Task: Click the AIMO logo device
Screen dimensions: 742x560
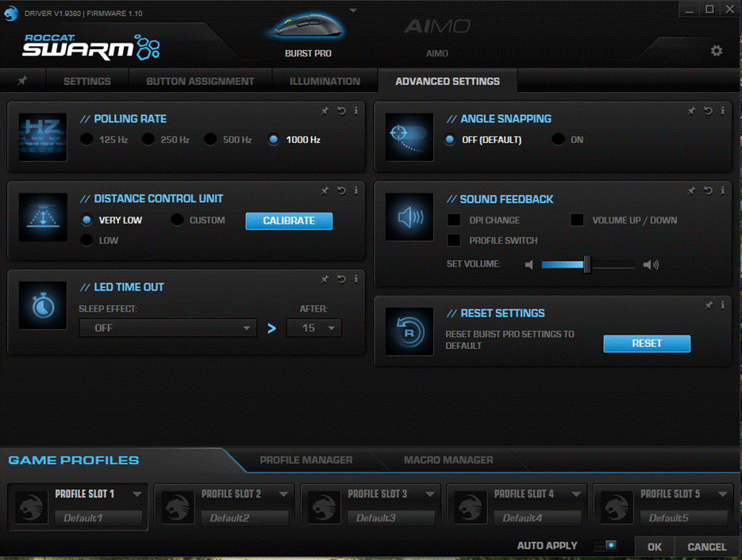Action: coord(437,26)
